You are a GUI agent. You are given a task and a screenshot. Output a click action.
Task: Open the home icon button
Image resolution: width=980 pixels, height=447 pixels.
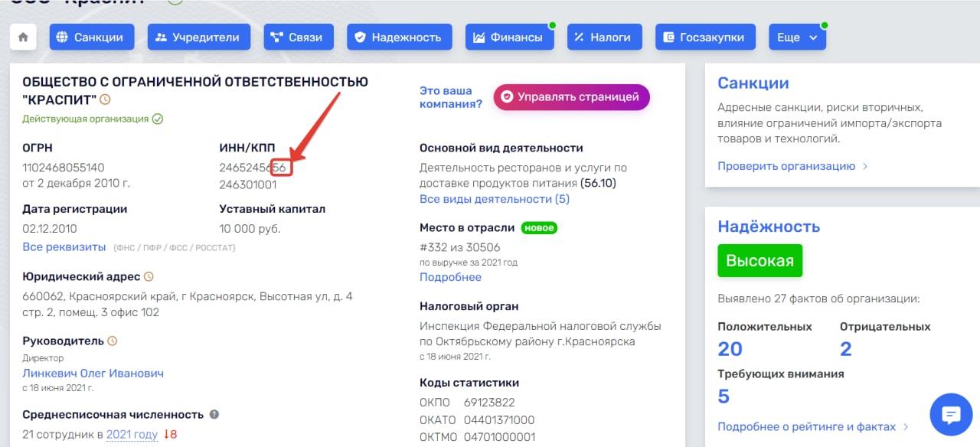pyautogui.click(x=23, y=37)
